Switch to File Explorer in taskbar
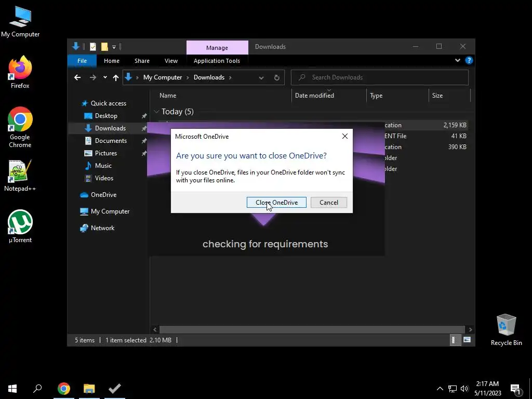This screenshot has height=399, width=532. pyautogui.click(x=89, y=389)
